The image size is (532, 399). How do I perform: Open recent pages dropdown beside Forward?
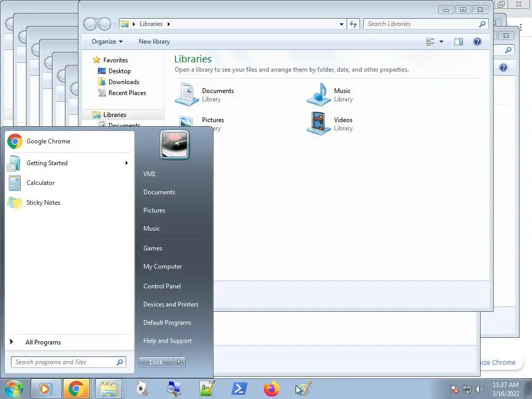point(115,24)
